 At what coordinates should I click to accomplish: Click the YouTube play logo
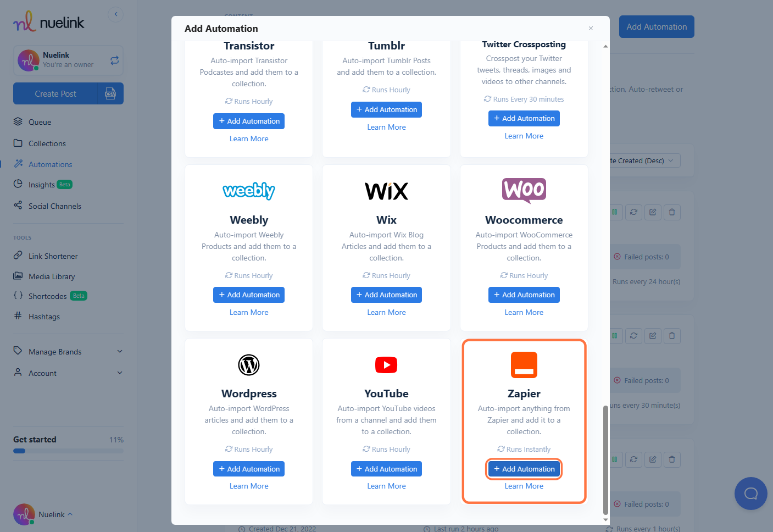pos(386,365)
